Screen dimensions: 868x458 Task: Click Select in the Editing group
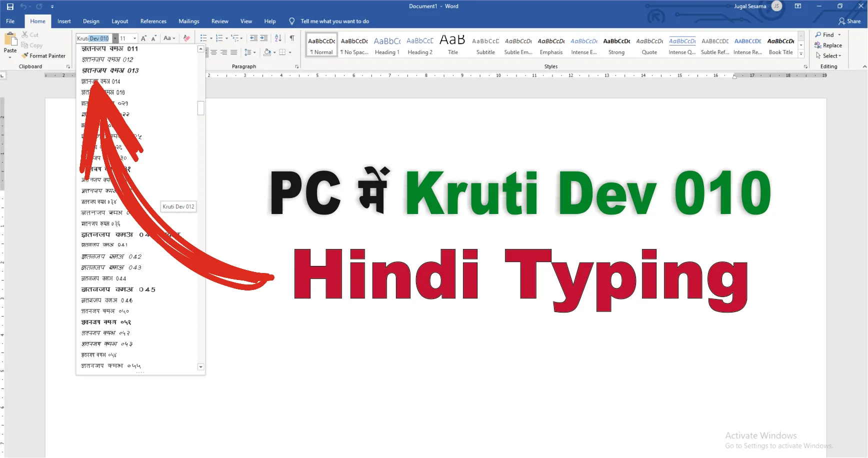(828, 55)
